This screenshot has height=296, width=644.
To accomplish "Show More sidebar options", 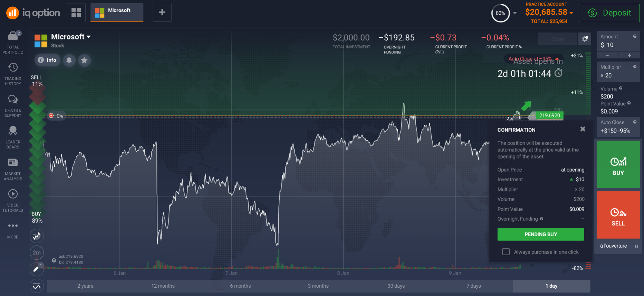I will [13, 230].
